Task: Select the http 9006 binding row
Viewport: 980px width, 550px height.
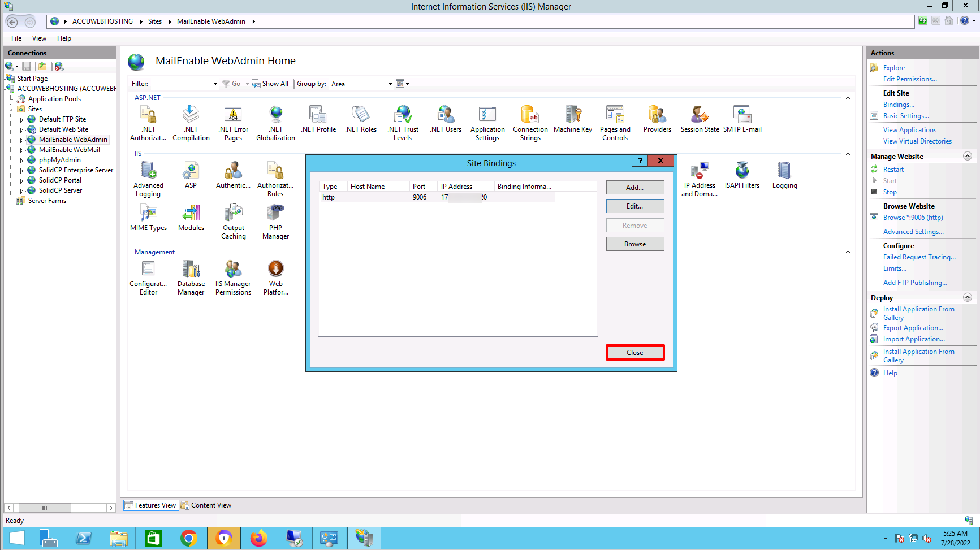Action: click(x=437, y=197)
